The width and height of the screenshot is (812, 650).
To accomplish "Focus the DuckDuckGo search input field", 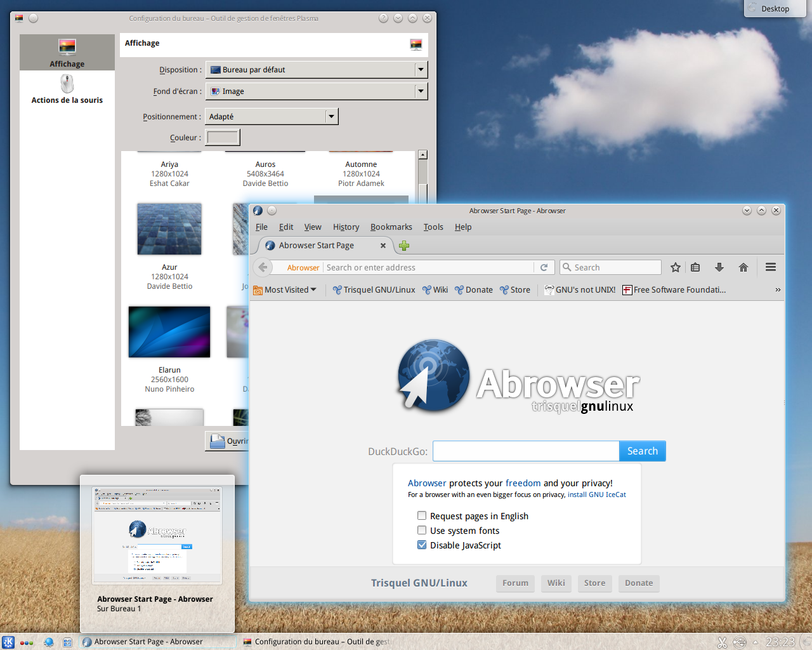I will click(x=526, y=451).
